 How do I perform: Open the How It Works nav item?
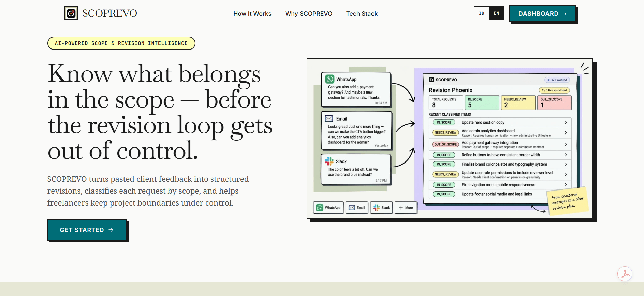(252, 14)
